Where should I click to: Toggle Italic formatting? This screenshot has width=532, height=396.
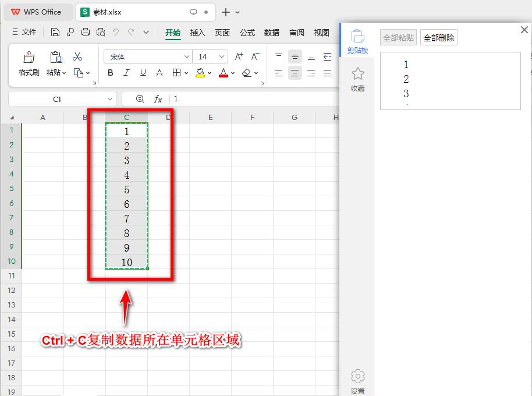pyautogui.click(x=126, y=73)
